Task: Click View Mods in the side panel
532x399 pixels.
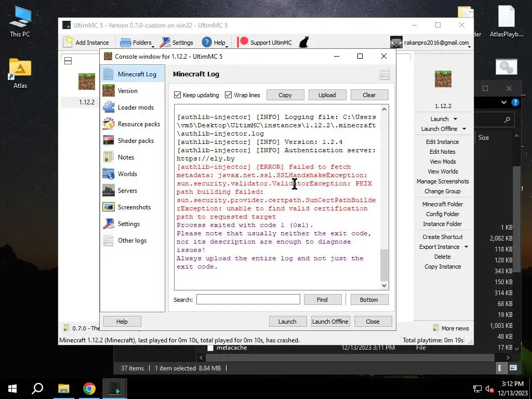Action: [x=443, y=162]
